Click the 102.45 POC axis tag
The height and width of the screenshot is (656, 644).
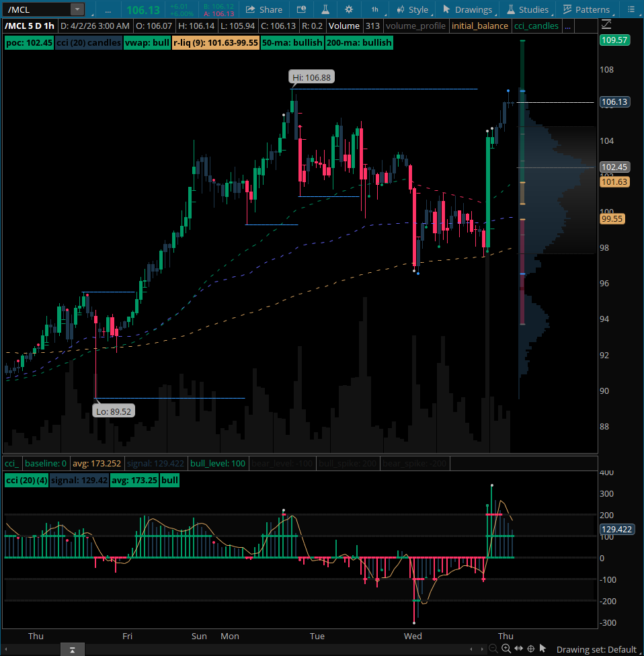click(614, 167)
